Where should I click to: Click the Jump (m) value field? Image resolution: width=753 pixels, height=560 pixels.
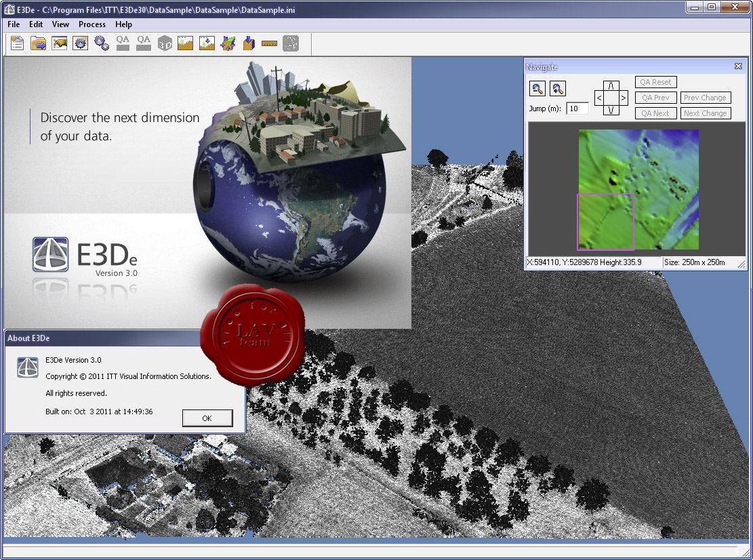[577, 108]
